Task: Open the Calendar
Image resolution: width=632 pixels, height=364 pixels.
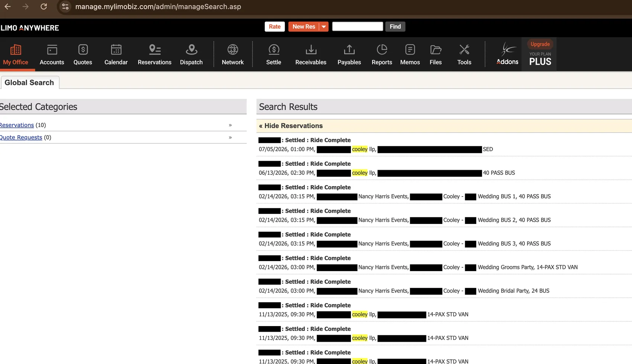Action: click(116, 54)
